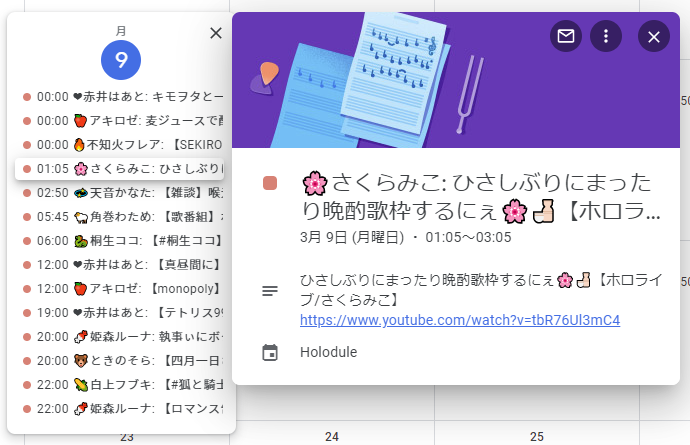
Task: Open the YouTube watch link
Action: click(x=460, y=320)
